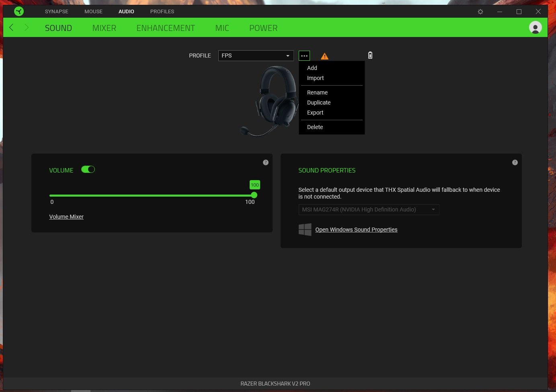Go forward with the right arrow

pyautogui.click(x=27, y=27)
